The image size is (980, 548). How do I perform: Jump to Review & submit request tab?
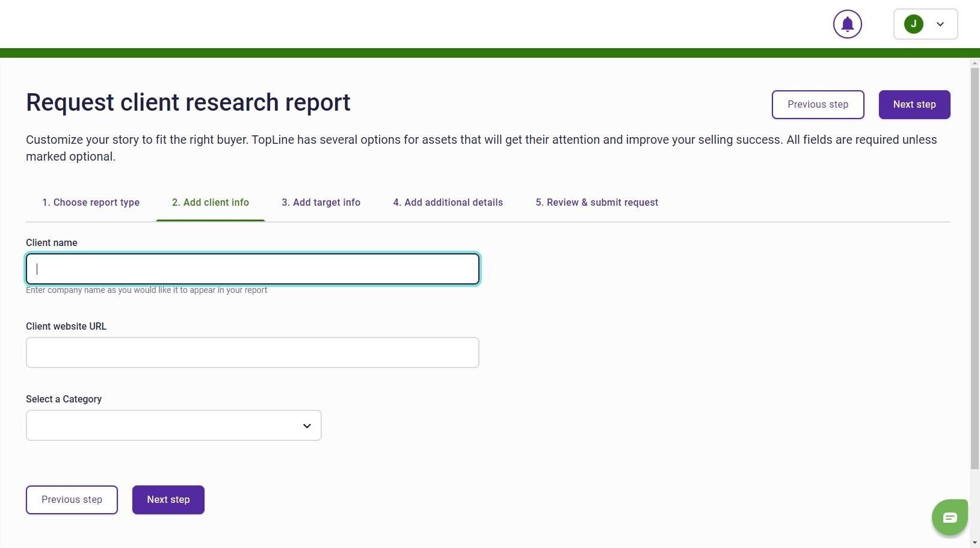coord(597,203)
